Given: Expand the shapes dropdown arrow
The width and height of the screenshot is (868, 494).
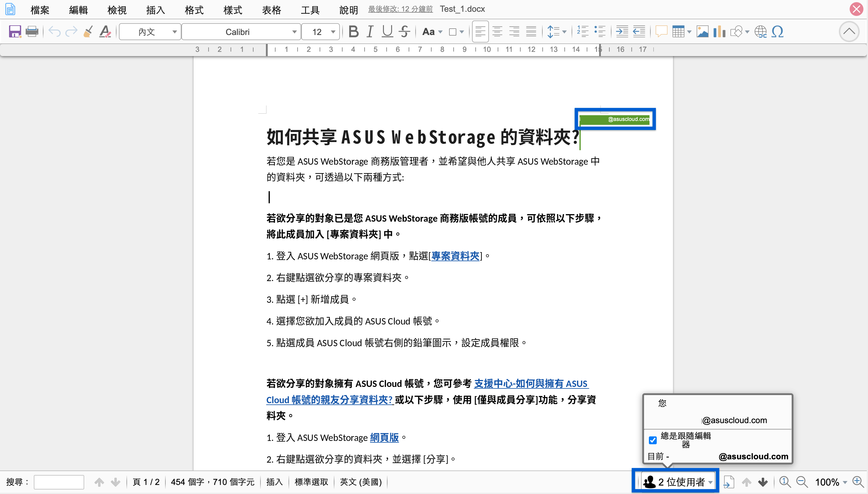Looking at the screenshot, I should click(747, 32).
